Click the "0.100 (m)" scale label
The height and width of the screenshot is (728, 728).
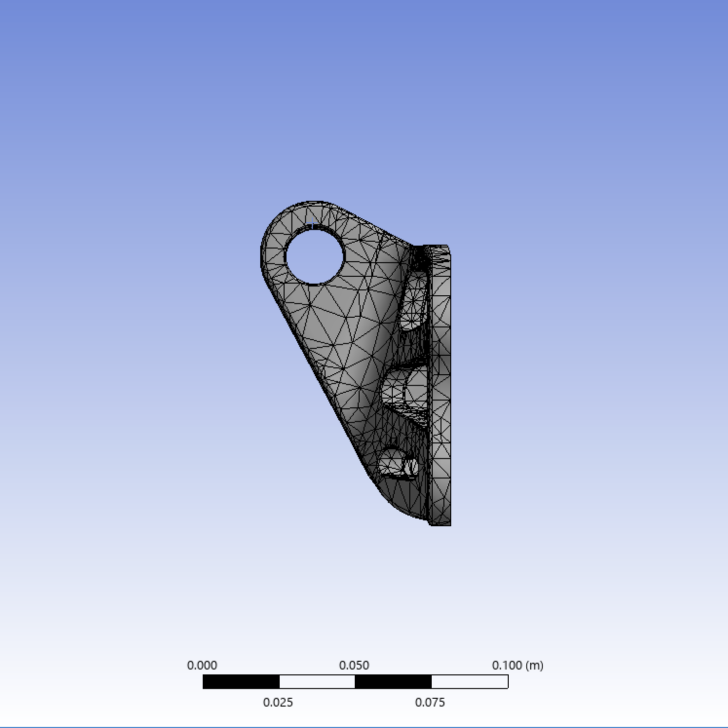coord(517,665)
